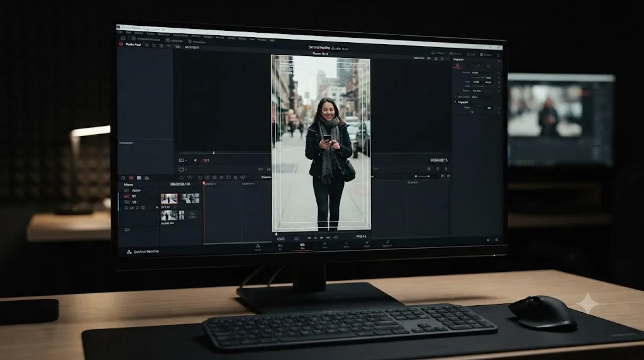Mute audio with the speaker icon
This screenshot has height=360, width=644.
click(195, 160)
